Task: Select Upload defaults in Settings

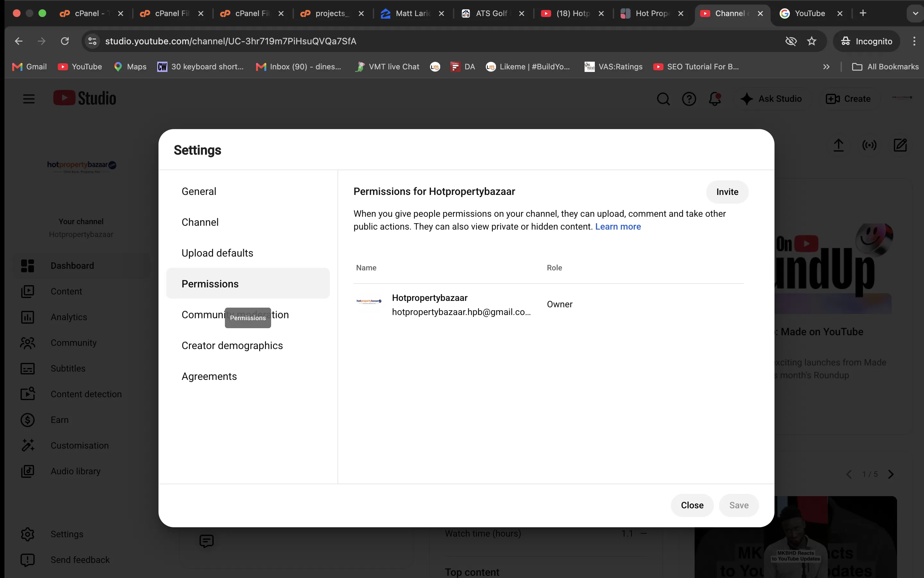Action: [x=248, y=253]
